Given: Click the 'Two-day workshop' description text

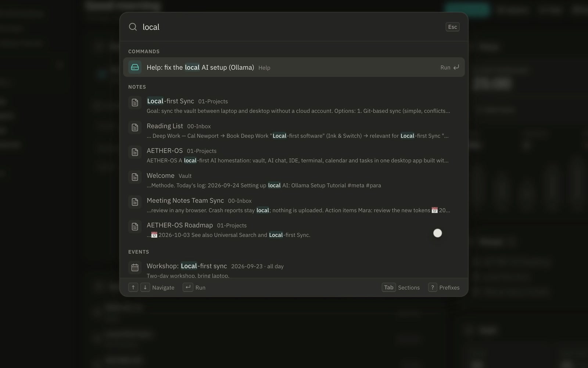Looking at the screenshot, I should tap(188, 276).
